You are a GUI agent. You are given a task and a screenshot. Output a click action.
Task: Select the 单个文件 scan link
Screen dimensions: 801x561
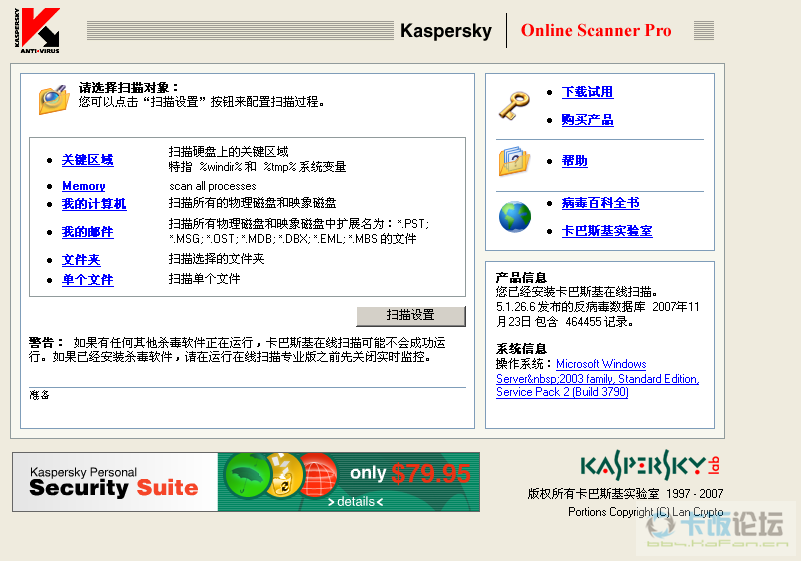[87, 280]
